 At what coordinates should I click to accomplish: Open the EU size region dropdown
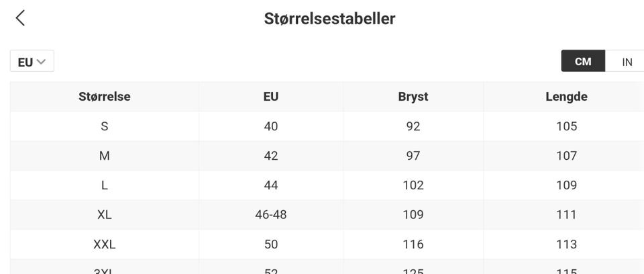pyautogui.click(x=32, y=62)
